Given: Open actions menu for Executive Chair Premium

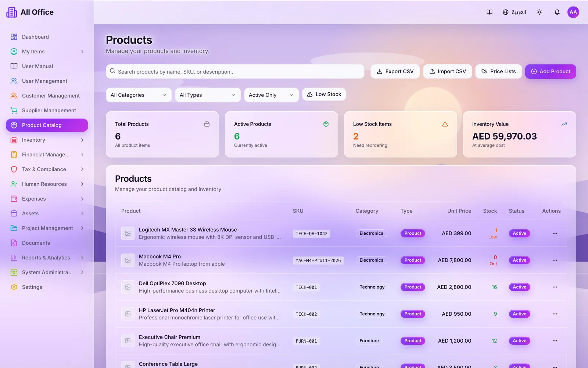Looking at the screenshot, I should [555, 341].
